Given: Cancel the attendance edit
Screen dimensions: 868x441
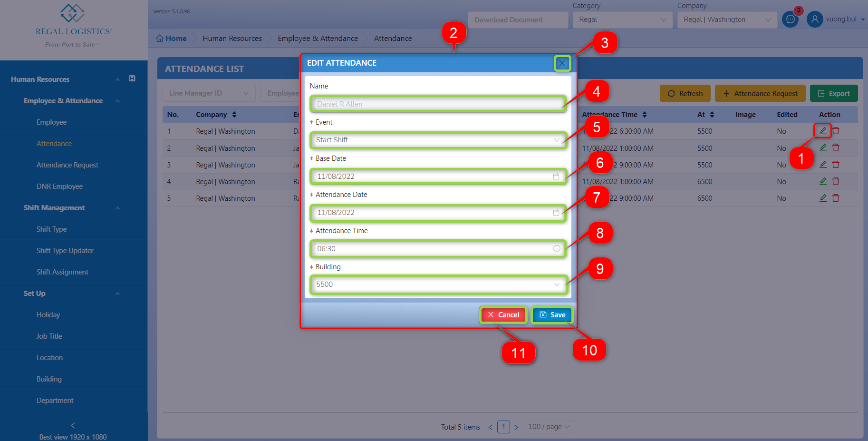Looking at the screenshot, I should pyautogui.click(x=503, y=315).
